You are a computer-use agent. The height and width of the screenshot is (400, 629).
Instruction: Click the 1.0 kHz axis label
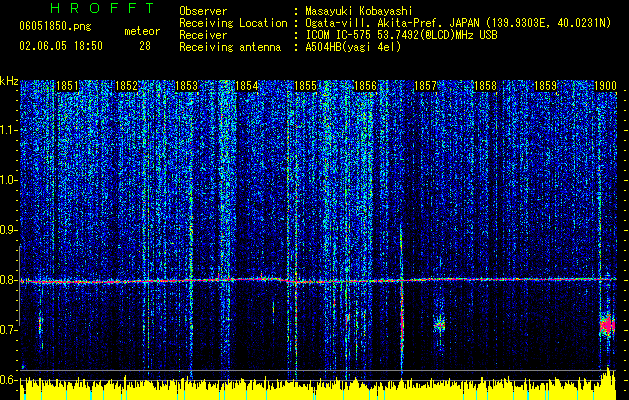[x=9, y=180]
